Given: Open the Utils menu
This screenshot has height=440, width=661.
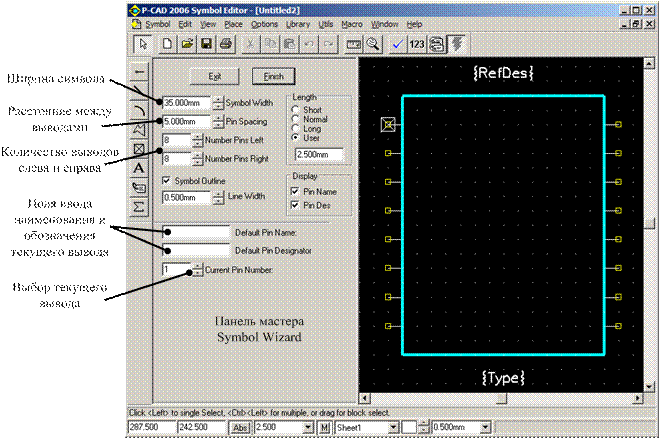Looking at the screenshot, I should [x=325, y=24].
